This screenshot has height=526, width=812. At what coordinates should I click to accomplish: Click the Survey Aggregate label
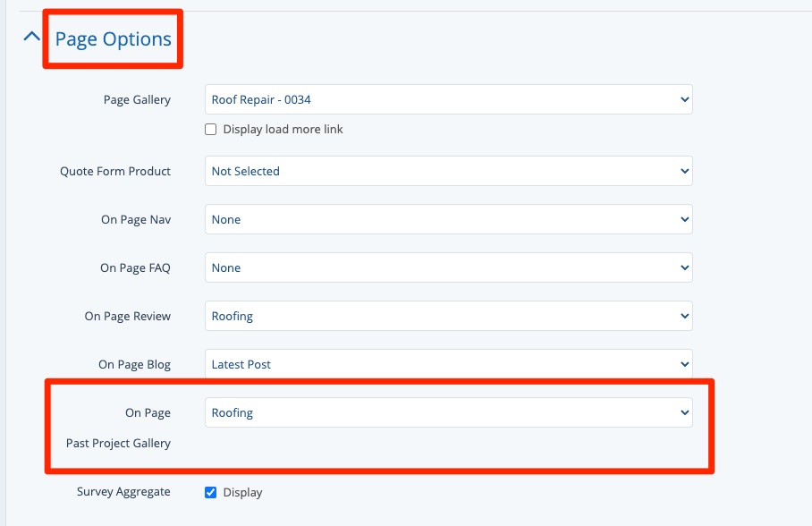click(123, 492)
